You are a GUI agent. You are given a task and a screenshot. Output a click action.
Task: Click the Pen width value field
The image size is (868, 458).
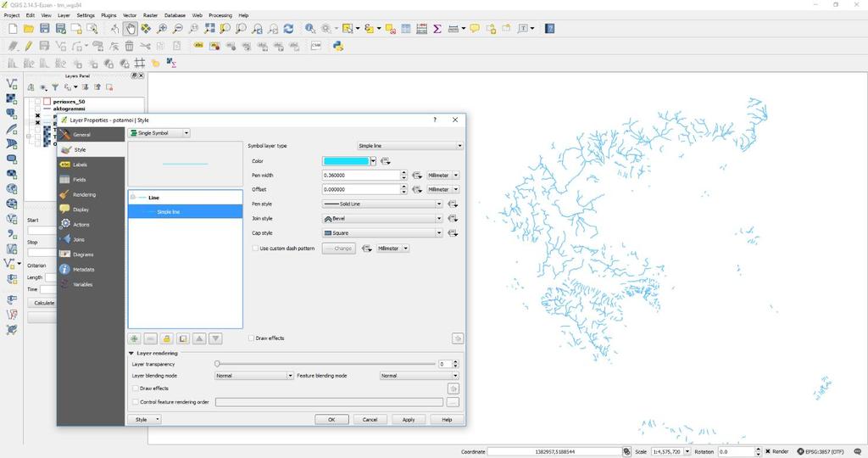point(361,175)
